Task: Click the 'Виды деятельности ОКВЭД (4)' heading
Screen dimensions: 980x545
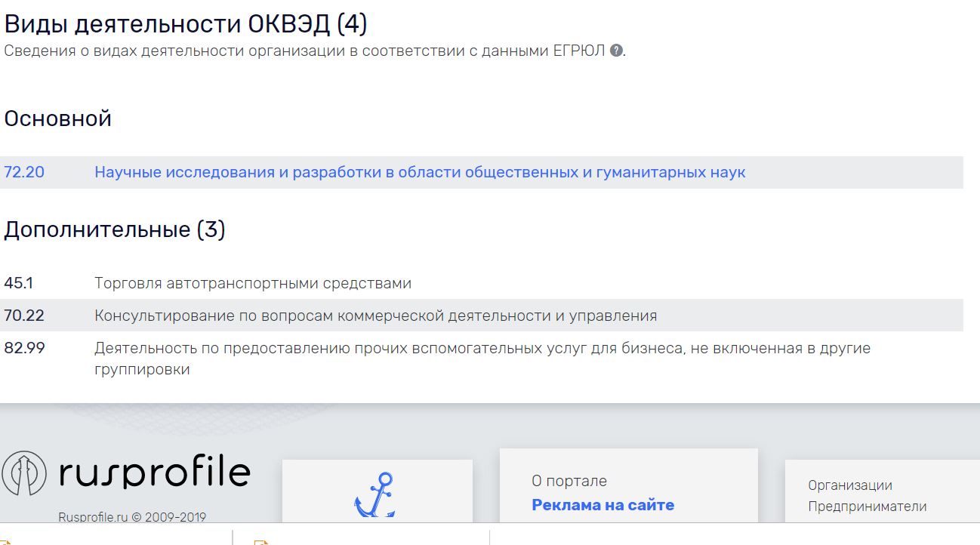Action: [x=186, y=24]
